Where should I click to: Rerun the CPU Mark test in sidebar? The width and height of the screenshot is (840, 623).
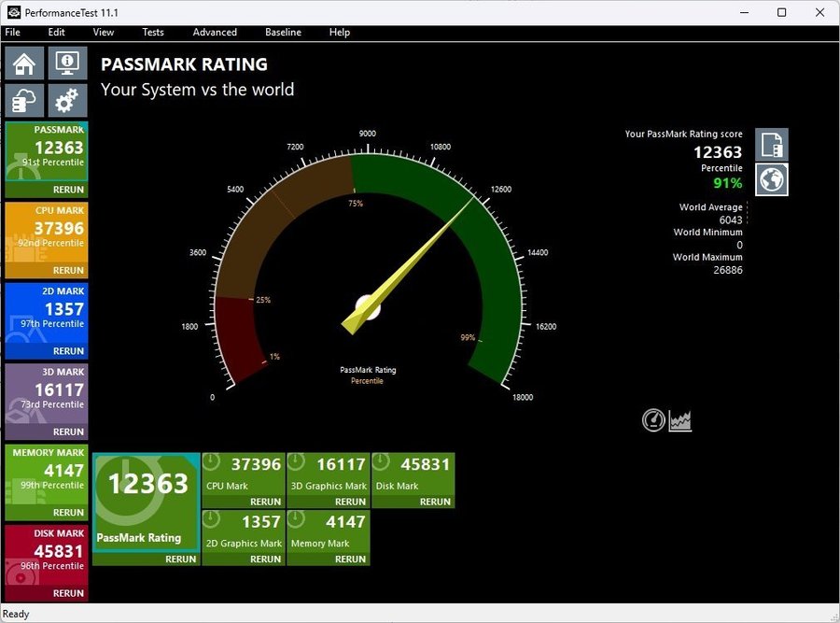point(68,271)
